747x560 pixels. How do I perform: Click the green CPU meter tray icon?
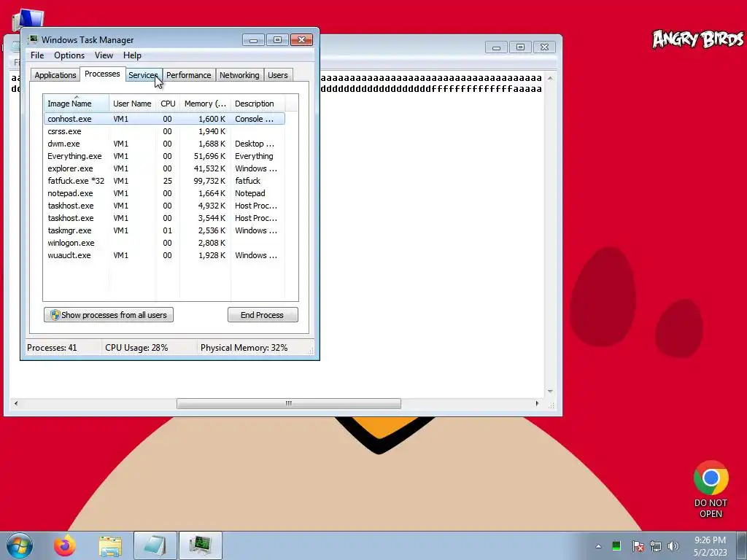[616, 545]
